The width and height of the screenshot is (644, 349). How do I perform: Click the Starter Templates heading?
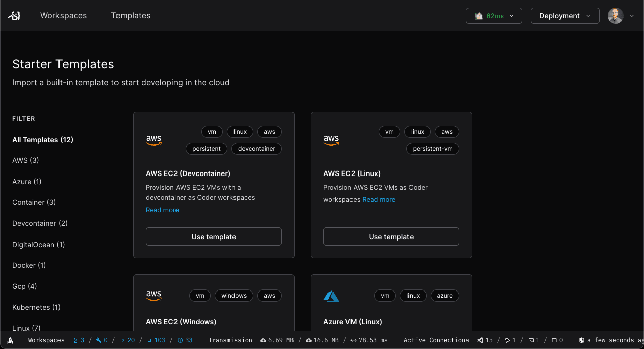63,64
